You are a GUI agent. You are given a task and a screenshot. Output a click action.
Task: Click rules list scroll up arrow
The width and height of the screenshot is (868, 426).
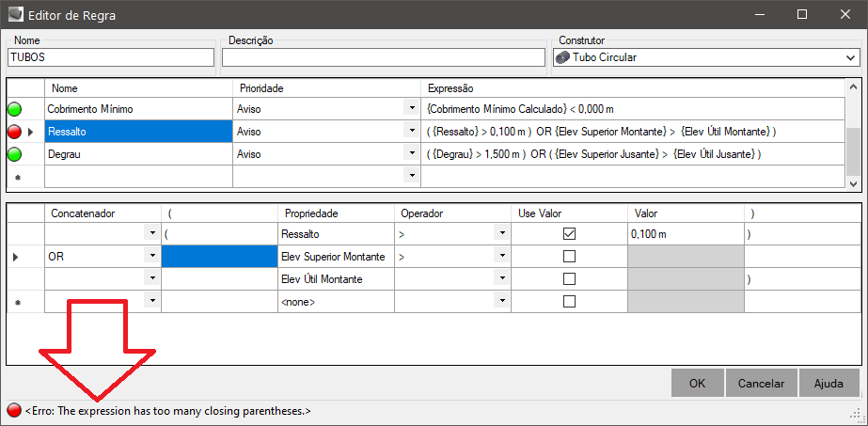[x=853, y=87]
